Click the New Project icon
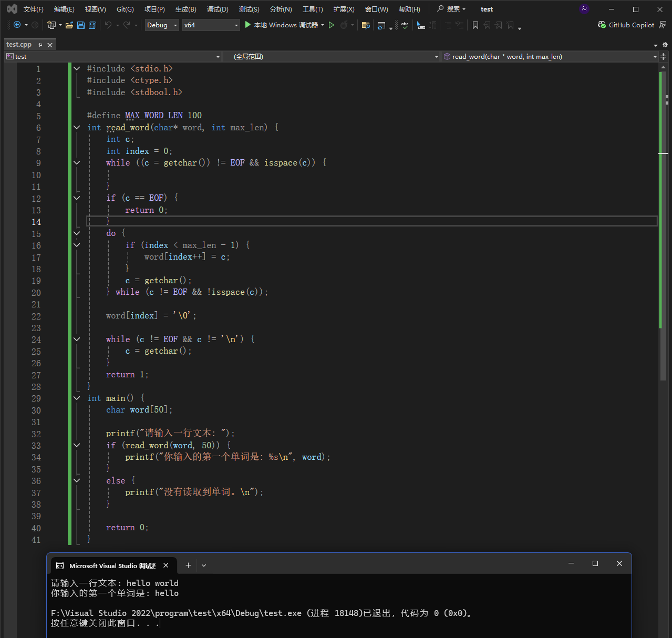Viewport: 672px width, 638px height. coord(51,25)
